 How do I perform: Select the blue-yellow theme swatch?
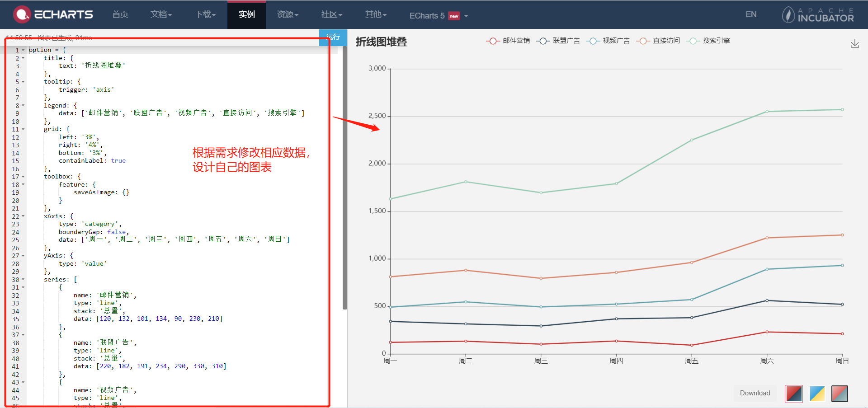click(816, 394)
